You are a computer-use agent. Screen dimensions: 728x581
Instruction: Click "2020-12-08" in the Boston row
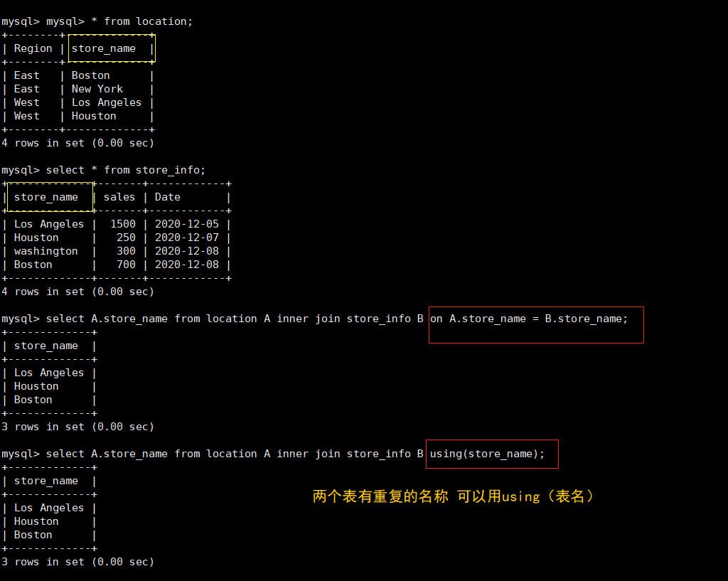(x=187, y=265)
